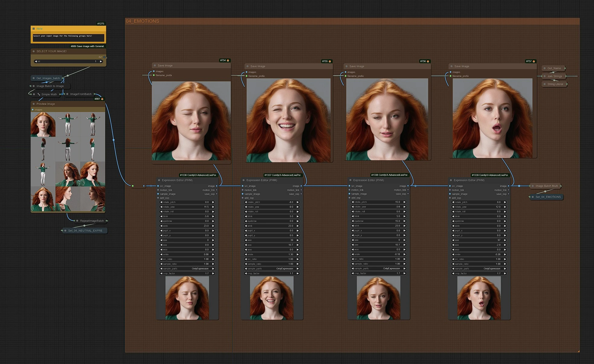Click the wrench icon on Simple Math node

(x=39, y=94)
